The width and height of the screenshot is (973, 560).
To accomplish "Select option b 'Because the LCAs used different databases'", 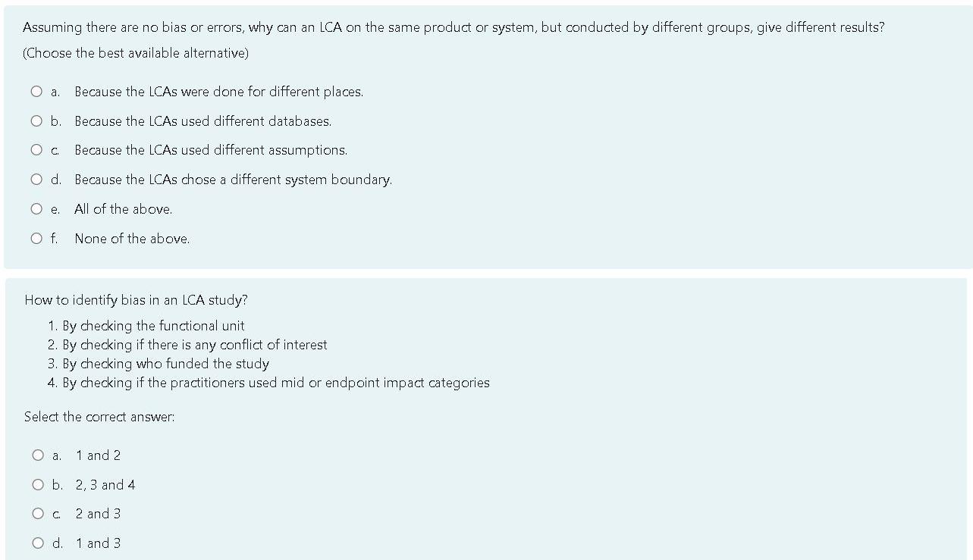I will pyautogui.click(x=36, y=120).
